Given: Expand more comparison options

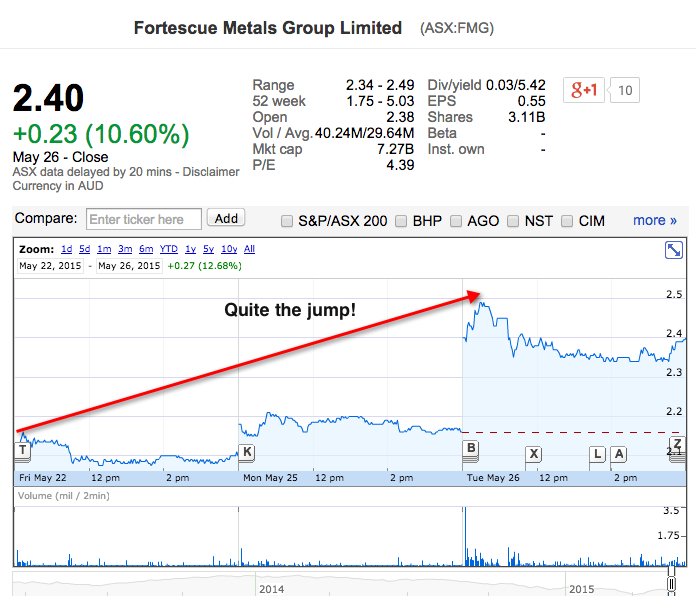Looking at the screenshot, I should click(x=655, y=220).
